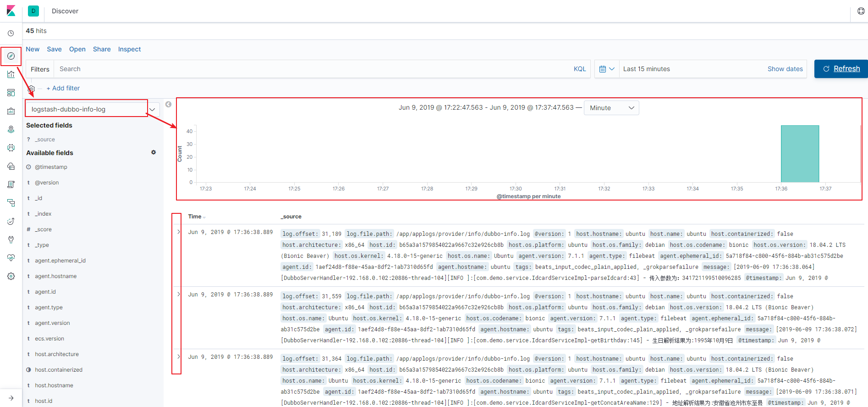This screenshot has width=868, height=407.
Task: Open the calendar quick date menu
Action: 607,69
